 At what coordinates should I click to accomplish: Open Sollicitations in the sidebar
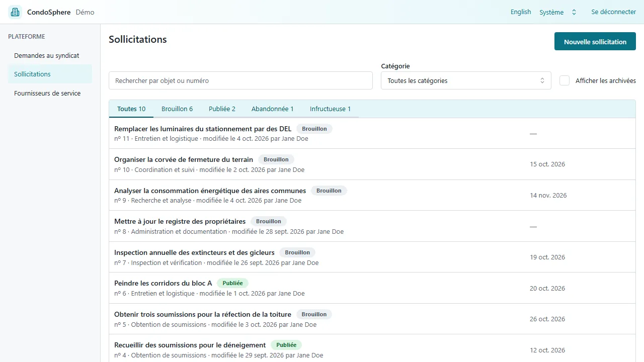50,74
